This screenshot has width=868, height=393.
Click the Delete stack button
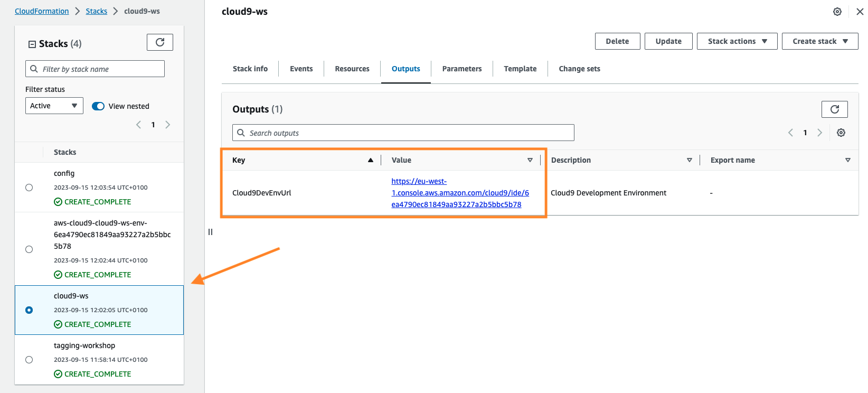click(617, 41)
